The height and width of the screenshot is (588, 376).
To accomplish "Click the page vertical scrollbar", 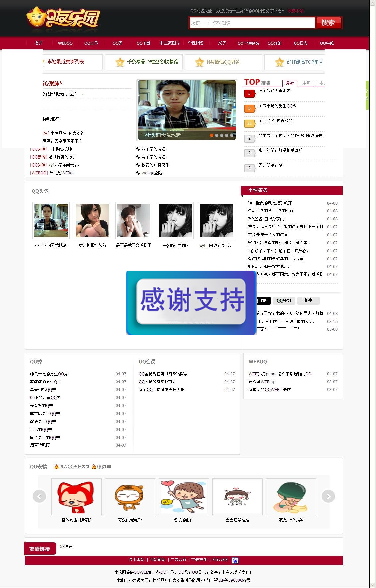I will click(x=372, y=294).
